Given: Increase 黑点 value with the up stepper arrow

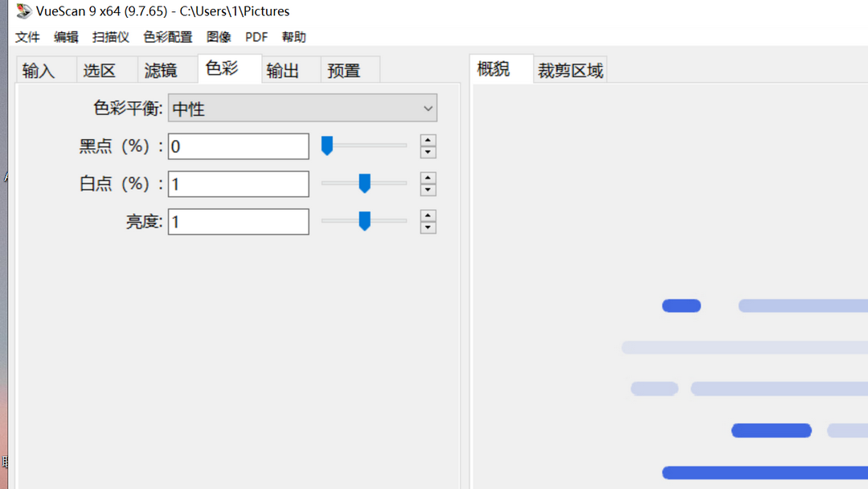Looking at the screenshot, I should pyautogui.click(x=428, y=141).
